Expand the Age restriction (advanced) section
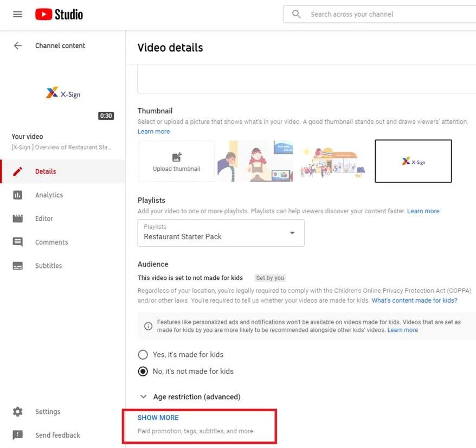 (197, 396)
